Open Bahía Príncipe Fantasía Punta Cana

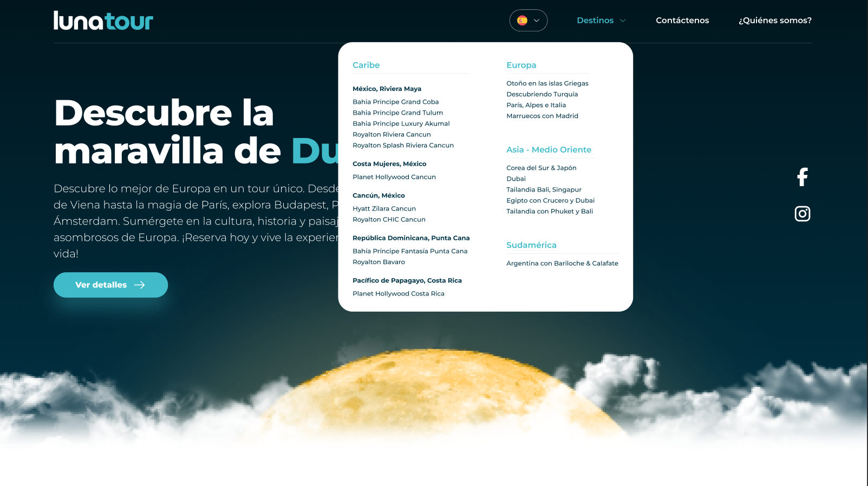410,251
